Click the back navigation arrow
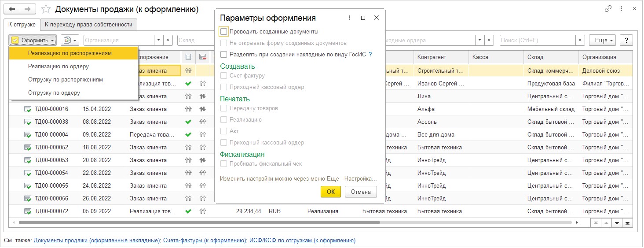Viewport: 644px width, 248px height. tap(11, 9)
